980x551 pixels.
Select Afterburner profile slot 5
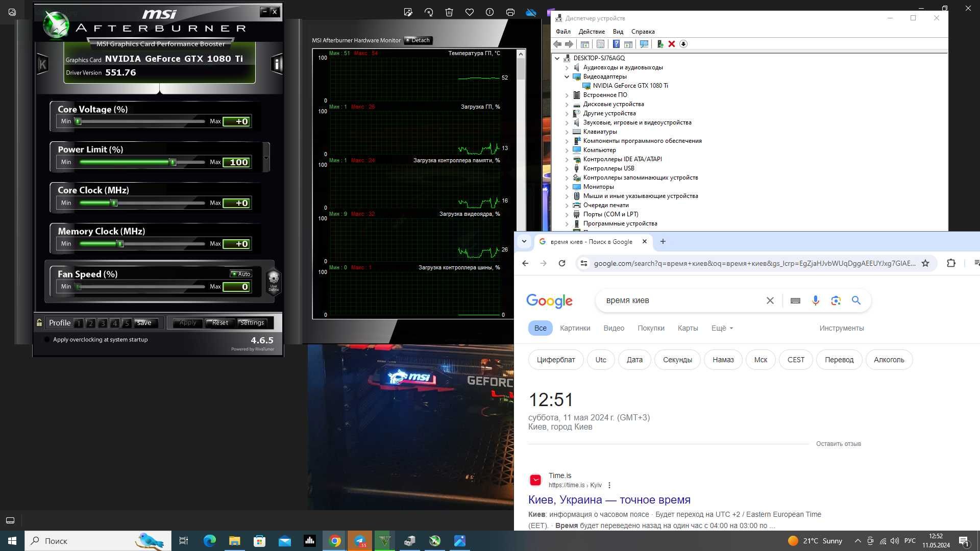127,323
